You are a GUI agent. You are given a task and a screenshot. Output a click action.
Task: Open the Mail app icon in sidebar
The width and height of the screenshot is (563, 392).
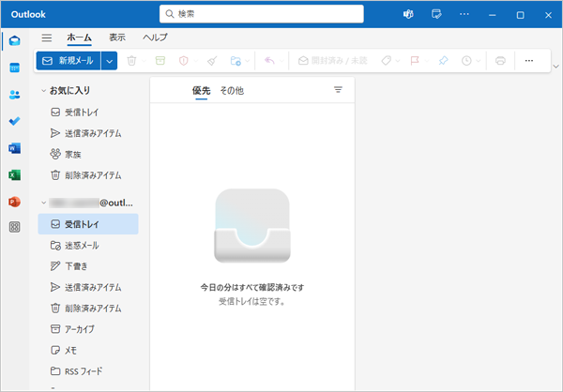pyautogui.click(x=15, y=40)
